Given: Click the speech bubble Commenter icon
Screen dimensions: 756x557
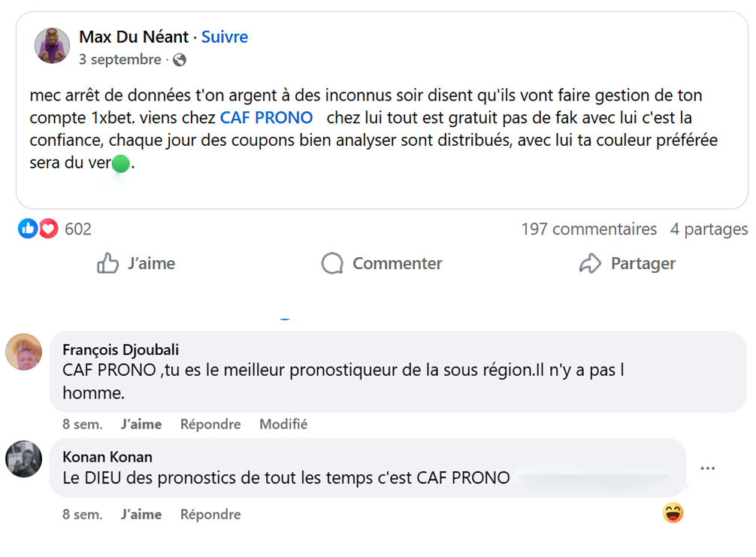Looking at the screenshot, I should tap(331, 264).
